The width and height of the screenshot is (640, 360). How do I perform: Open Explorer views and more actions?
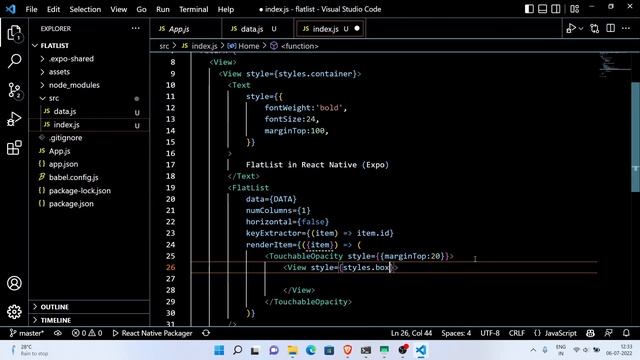136,29
